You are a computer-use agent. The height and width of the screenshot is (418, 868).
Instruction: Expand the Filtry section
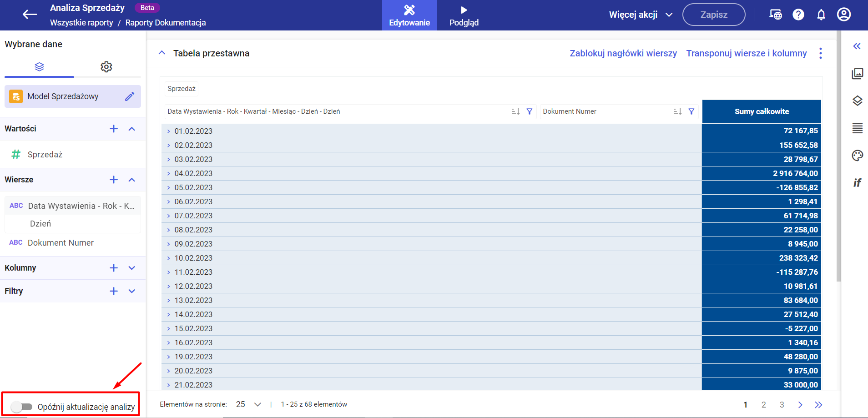[132, 291]
